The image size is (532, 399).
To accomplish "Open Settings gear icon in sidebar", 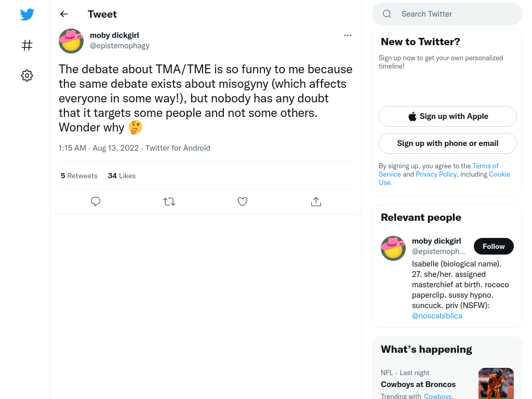I will (27, 75).
